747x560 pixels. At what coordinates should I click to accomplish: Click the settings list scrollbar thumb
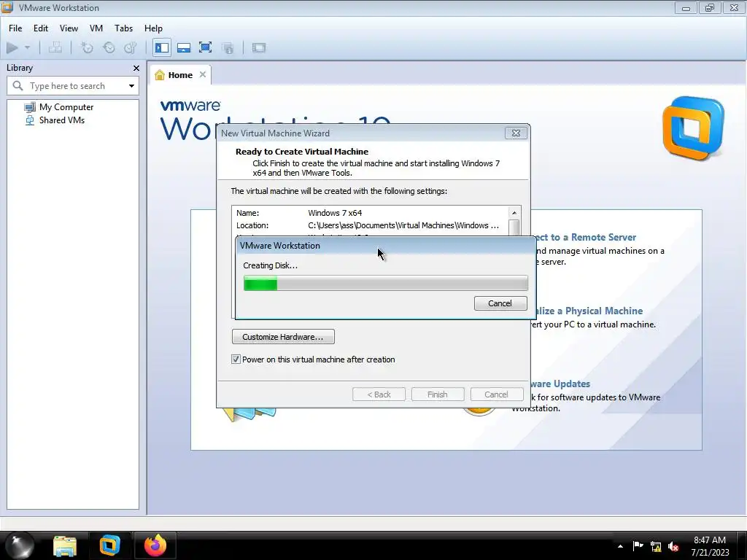pos(514,227)
